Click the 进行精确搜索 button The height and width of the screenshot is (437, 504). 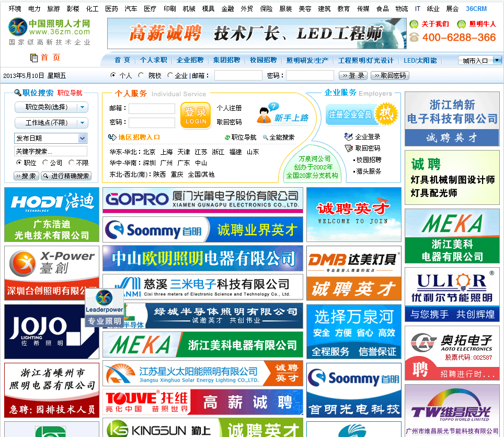66,176
